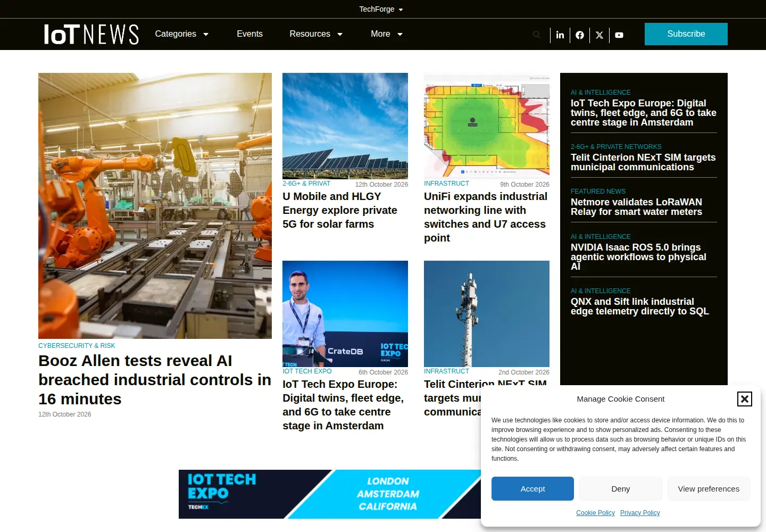Select the Cybersecurity & Risk category tag
This screenshot has height=532, width=766.
pos(77,346)
